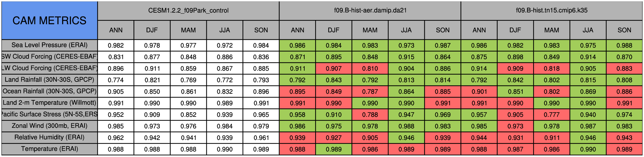Image resolution: width=644 pixels, height=157 pixels.
Task: Select the CESM1.2.2_f09Park_control column group header
Action: [x=188, y=11]
